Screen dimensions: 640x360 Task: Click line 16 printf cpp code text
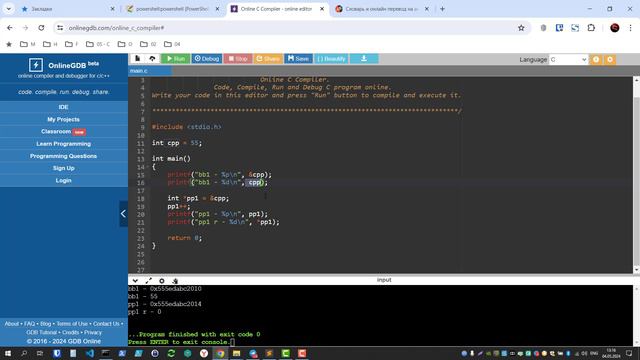217,182
